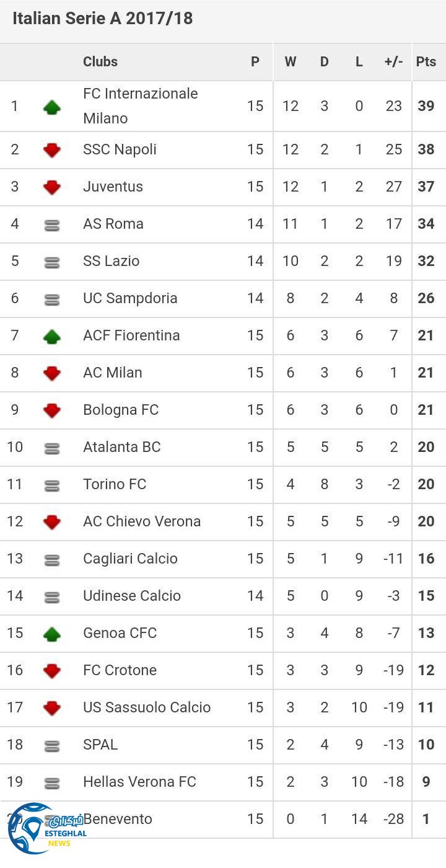Click red down arrow next to SSC Napoli
This screenshot has width=446, height=868.
[52, 150]
